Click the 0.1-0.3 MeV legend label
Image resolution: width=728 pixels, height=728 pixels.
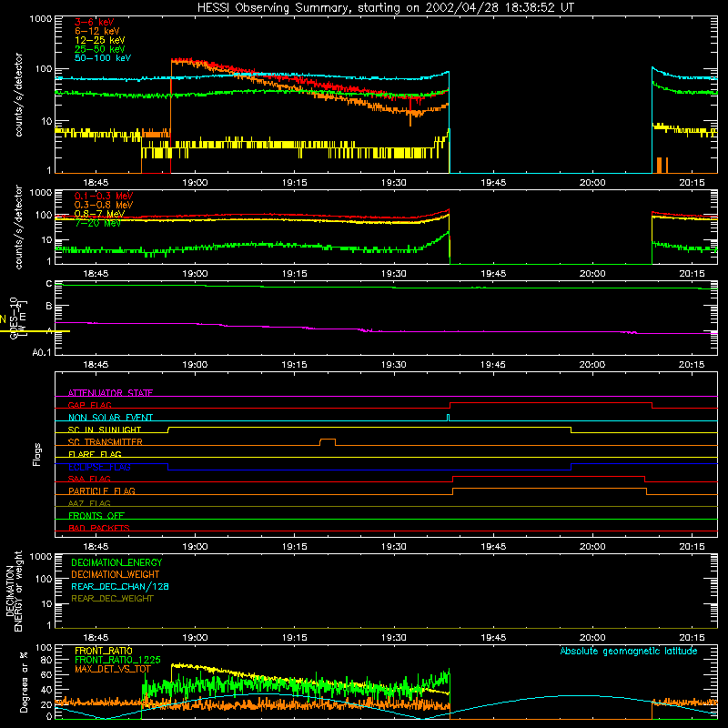tap(104, 196)
